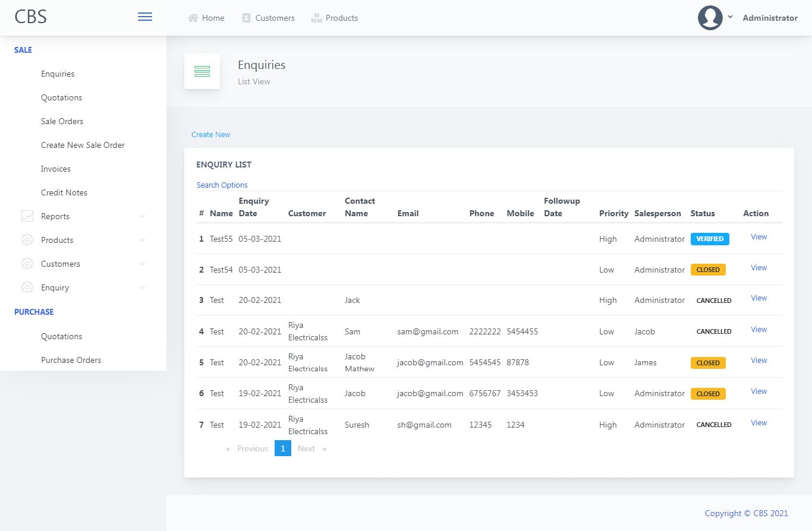Click the Home icon in top navigation

193,18
